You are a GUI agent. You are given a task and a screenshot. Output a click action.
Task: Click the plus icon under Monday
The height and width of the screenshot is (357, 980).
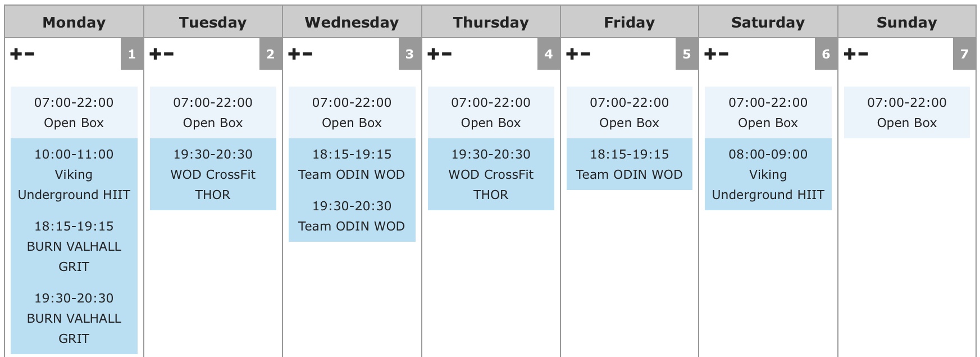[x=16, y=54]
